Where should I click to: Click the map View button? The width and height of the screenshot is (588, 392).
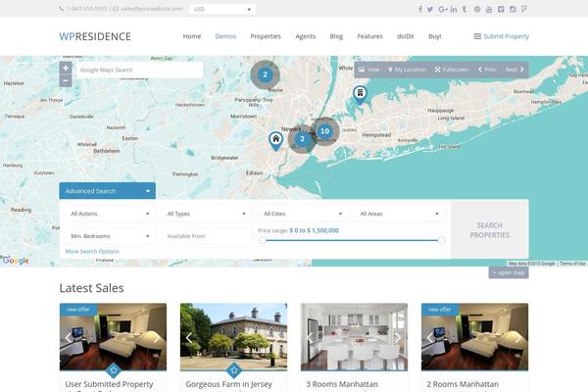pyautogui.click(x=369, y=70)
